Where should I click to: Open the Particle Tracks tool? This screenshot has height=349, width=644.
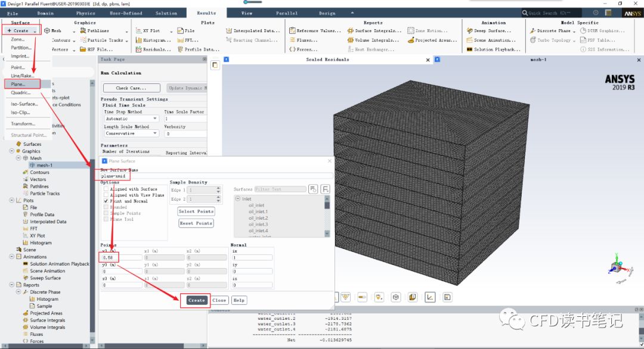pyautogui.click(x=101, y=40)
